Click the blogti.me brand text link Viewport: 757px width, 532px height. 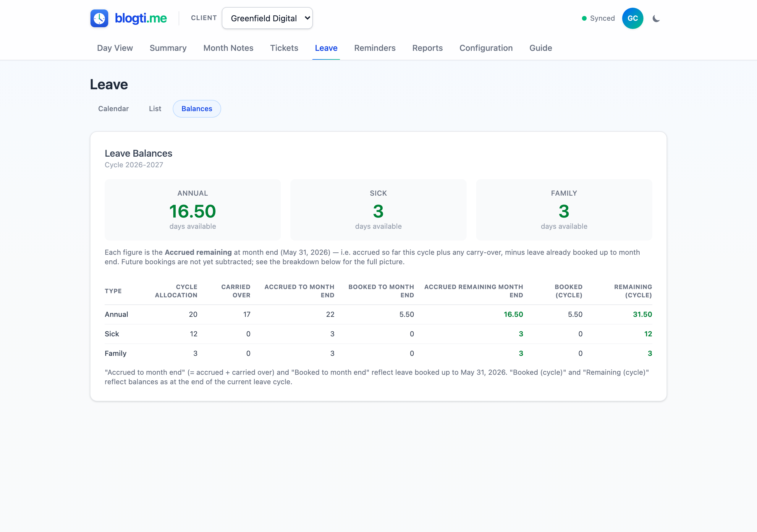click(141, 18)
